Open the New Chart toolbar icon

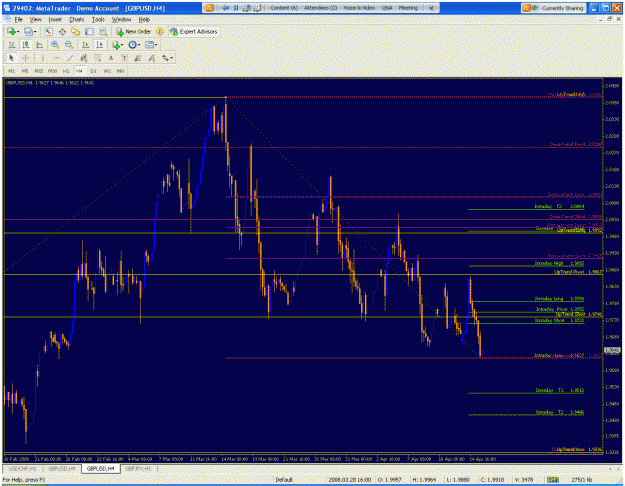point(11,31)
